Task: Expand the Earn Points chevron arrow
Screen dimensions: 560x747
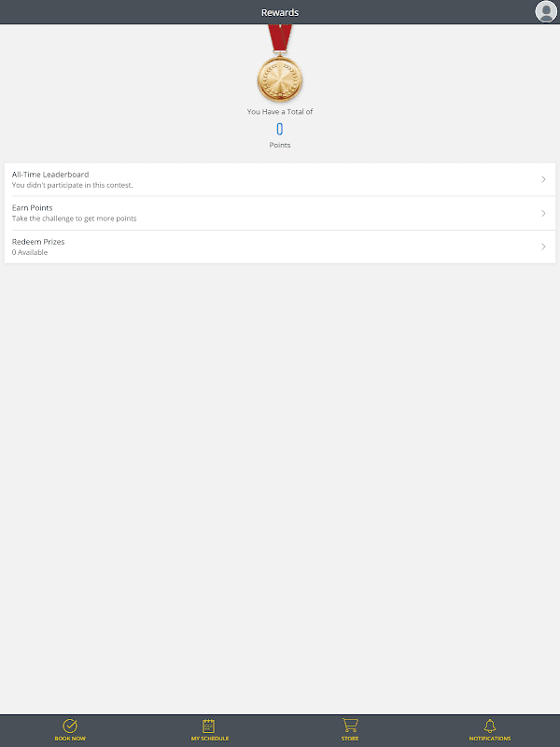Action: point(543,213)
